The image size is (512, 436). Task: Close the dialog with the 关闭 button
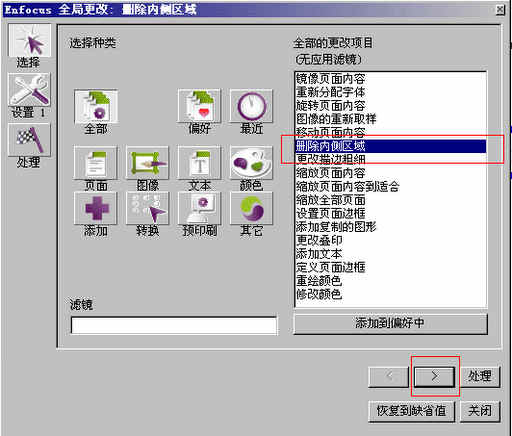480,411
